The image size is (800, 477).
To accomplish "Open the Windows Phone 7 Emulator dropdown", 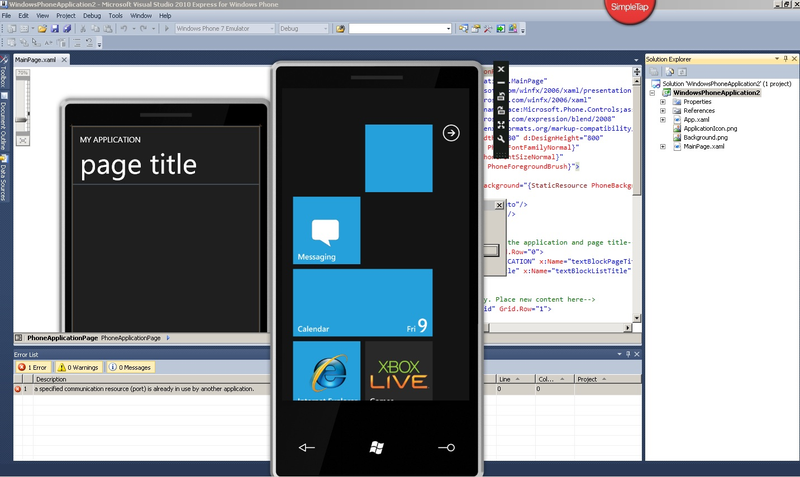I will pyautogui.click(x=271, y=29).
